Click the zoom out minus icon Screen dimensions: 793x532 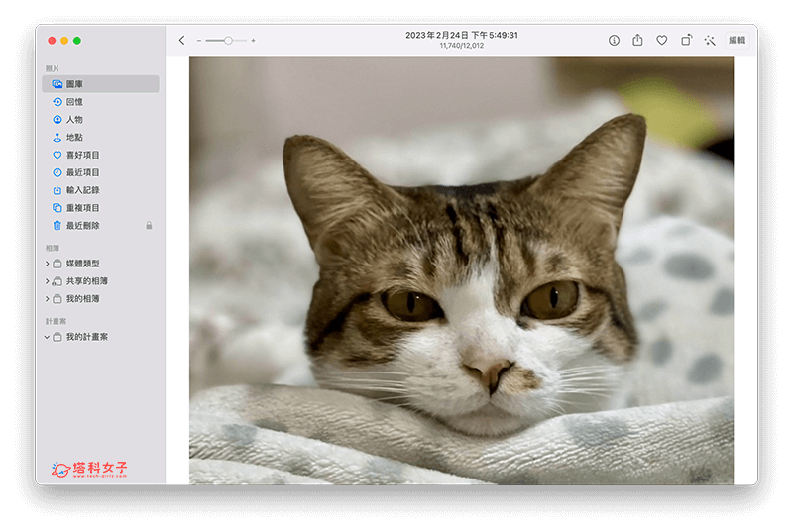199,41
